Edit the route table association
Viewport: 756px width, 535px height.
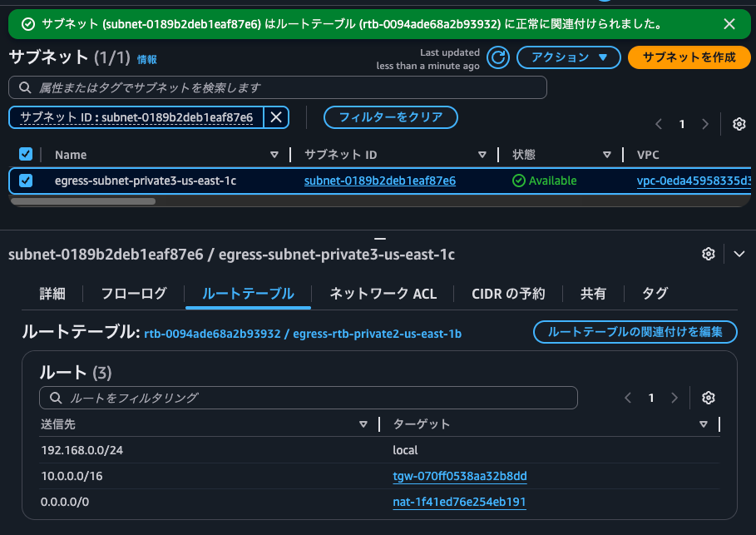point(635,332)
